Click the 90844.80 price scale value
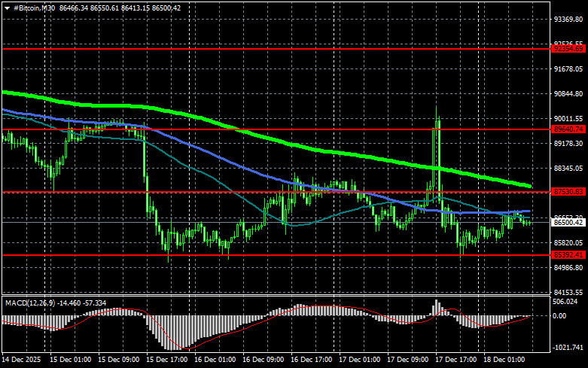This screenshot has width=588, height=368. click(568, 93)
